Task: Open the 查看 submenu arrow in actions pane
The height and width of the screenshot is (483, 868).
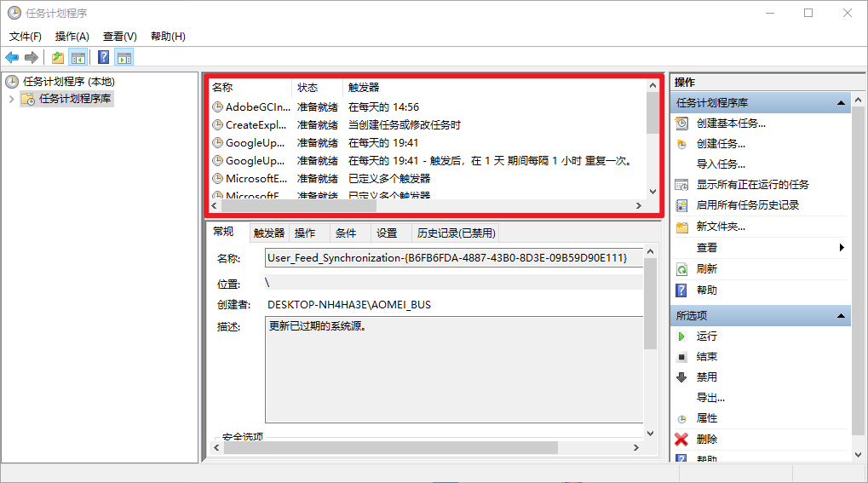Action: click(842, 248)
